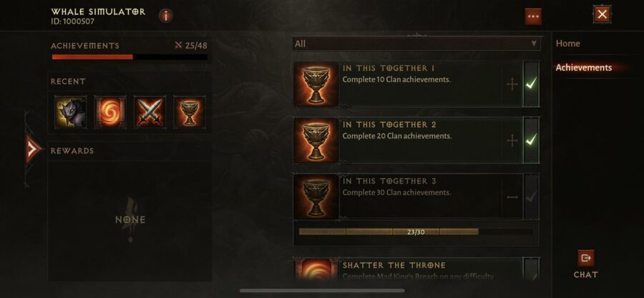The height and width of the screenshot is (298, 644).
Task: Open the Shatter the Throne achievement
Action: pyautogui.click(x=416, y=269)
